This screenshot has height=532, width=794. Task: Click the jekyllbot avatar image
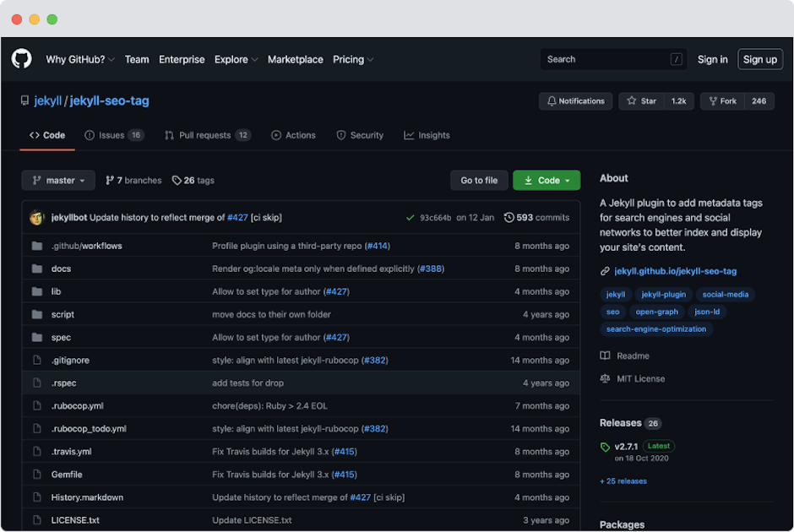pyautogui.click(x=36, y=218)
